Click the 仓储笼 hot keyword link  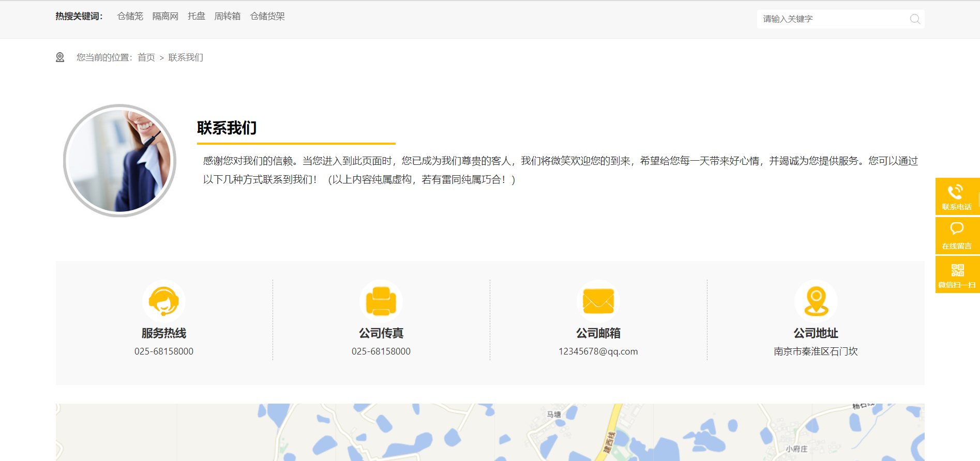tap(130, 17)
